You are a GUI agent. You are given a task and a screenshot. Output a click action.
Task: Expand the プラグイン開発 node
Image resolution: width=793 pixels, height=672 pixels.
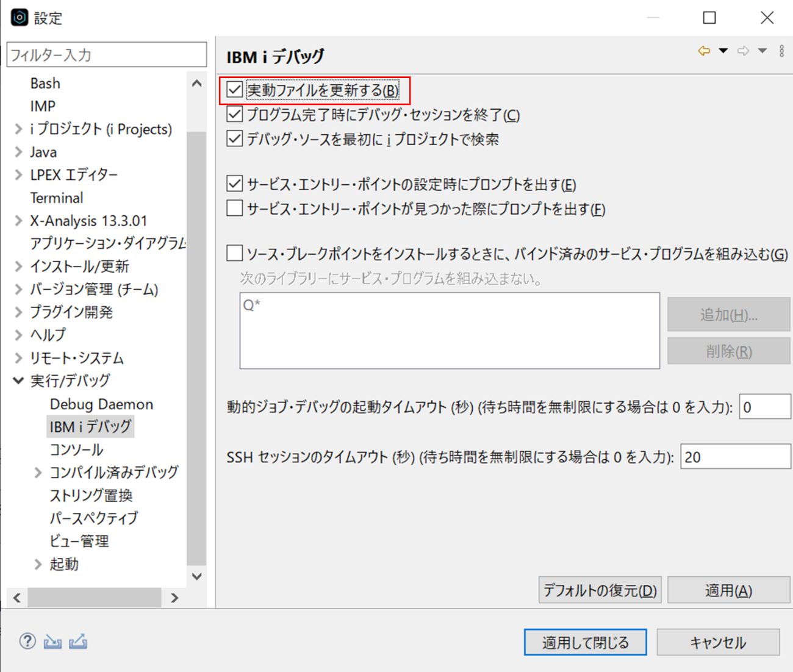tap(18, 312)
